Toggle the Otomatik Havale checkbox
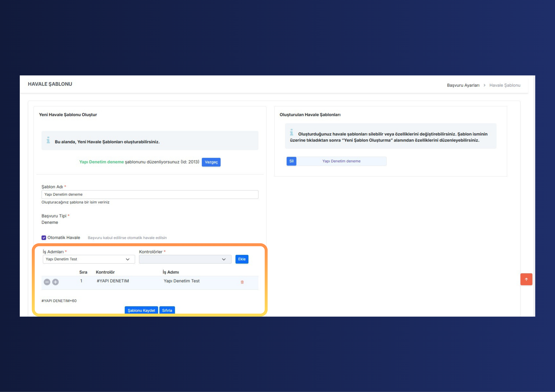This screenshot has height=392, width=555. [44, 238]
